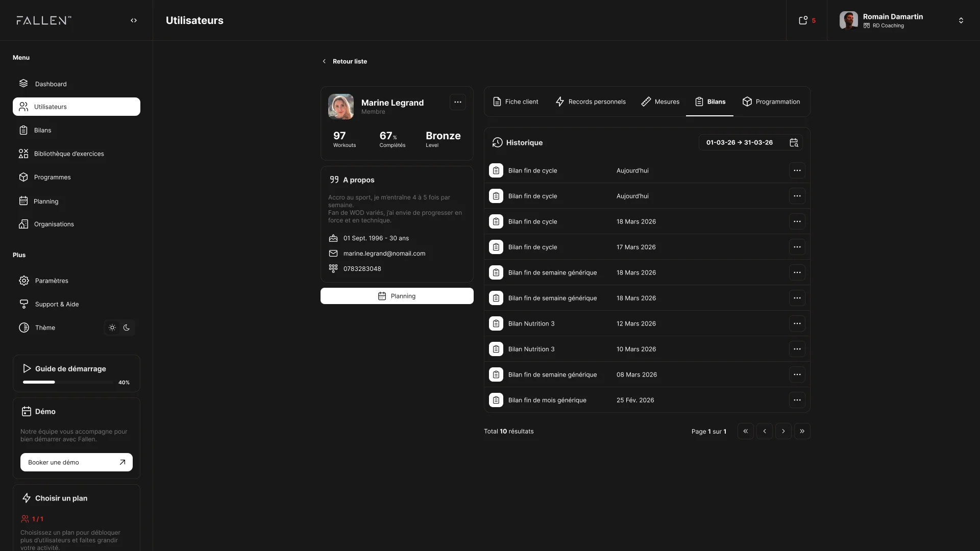Viewport: 980px width, 551px height.
Task: Switch to dark theme moon icon
Action: 127,328
